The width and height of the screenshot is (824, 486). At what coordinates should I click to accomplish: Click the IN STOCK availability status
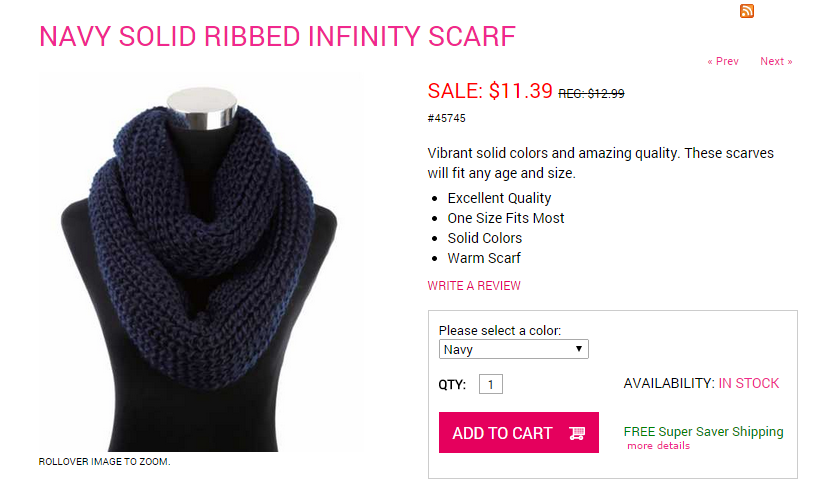coord(749,383)
